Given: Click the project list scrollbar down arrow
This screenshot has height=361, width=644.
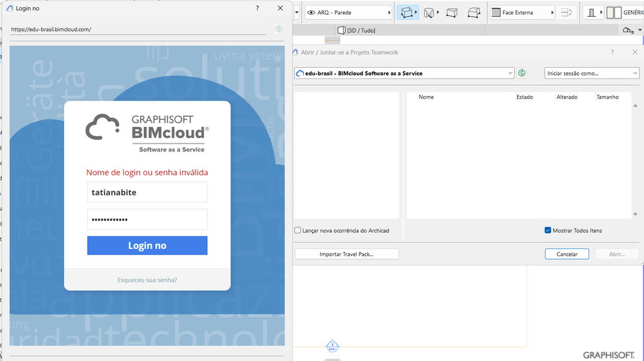Looking at the screenshot, I should (636, 214).
